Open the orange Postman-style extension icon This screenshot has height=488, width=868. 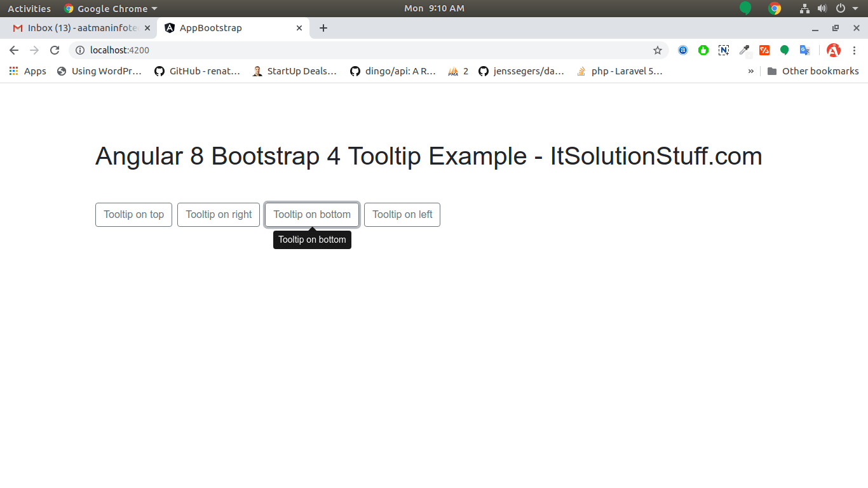tap(764, 50)
